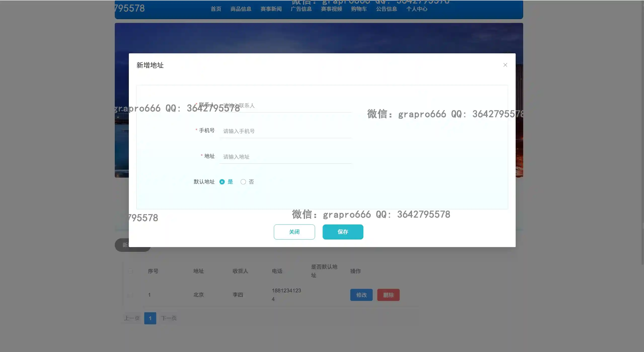Toggle the select-all header checkbox
This screenshot has width=644, height=352.
click(x=130, y=271)
